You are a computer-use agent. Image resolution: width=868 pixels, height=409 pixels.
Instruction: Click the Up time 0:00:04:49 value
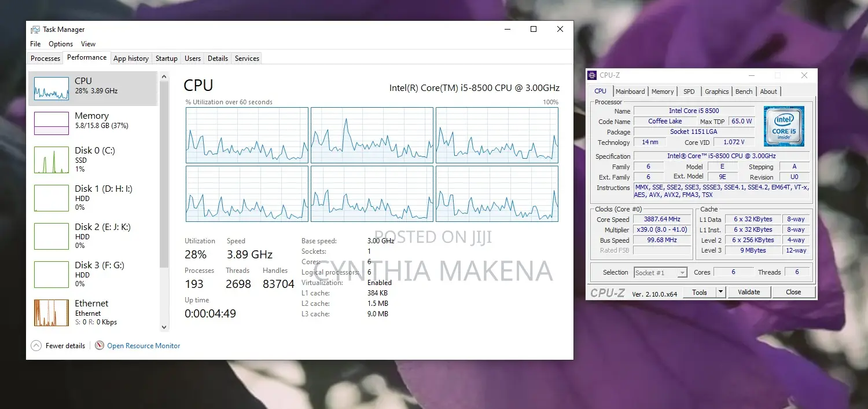point(211,313)
